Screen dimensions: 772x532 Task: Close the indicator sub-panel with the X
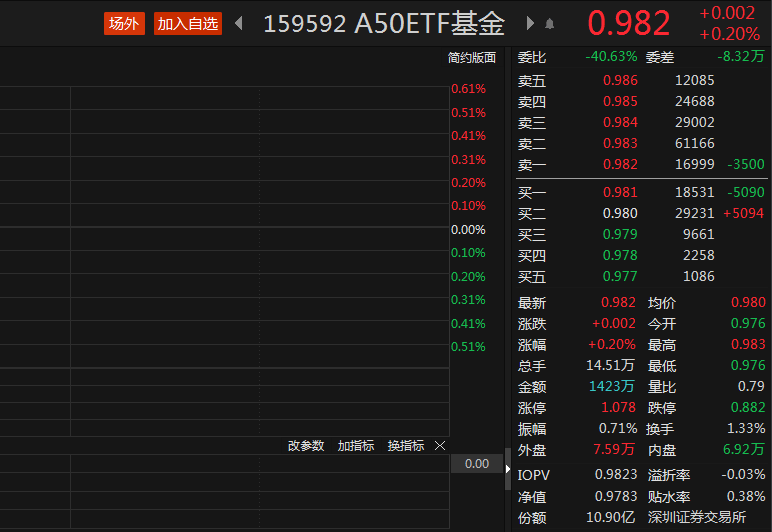pos(440,446)
